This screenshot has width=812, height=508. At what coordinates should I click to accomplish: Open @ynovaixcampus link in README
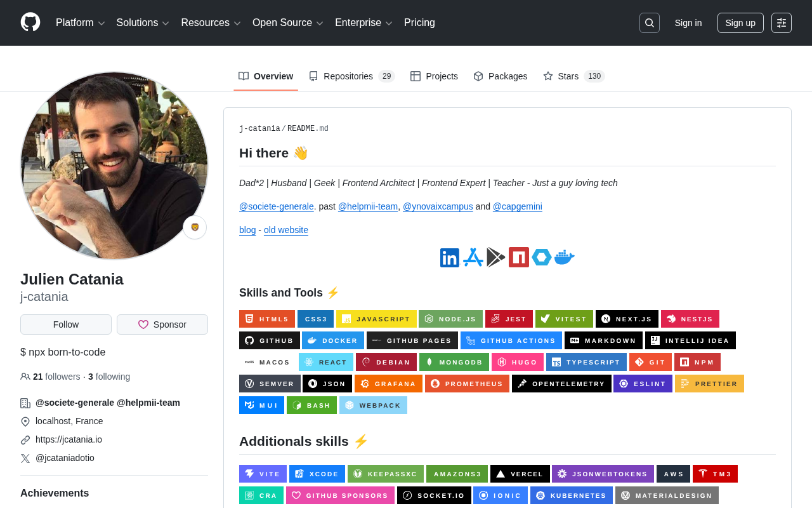[438, 206]
